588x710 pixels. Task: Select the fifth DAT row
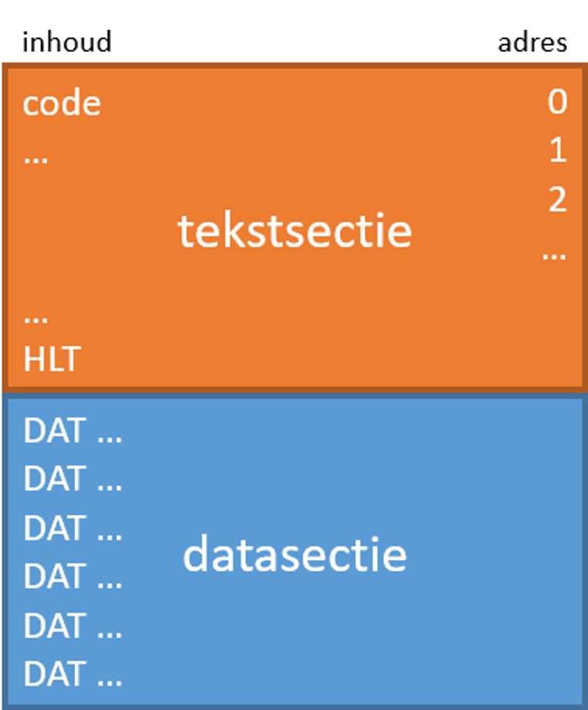click(x=73, y=626)
